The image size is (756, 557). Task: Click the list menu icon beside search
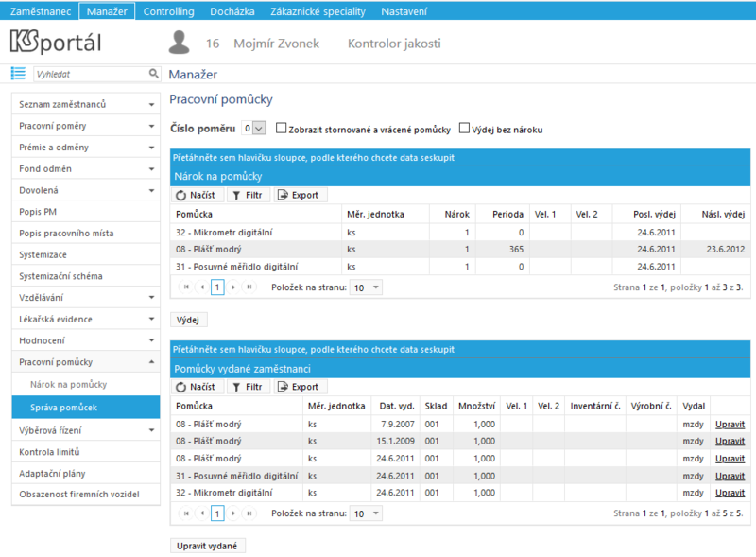tap(18, 74)
